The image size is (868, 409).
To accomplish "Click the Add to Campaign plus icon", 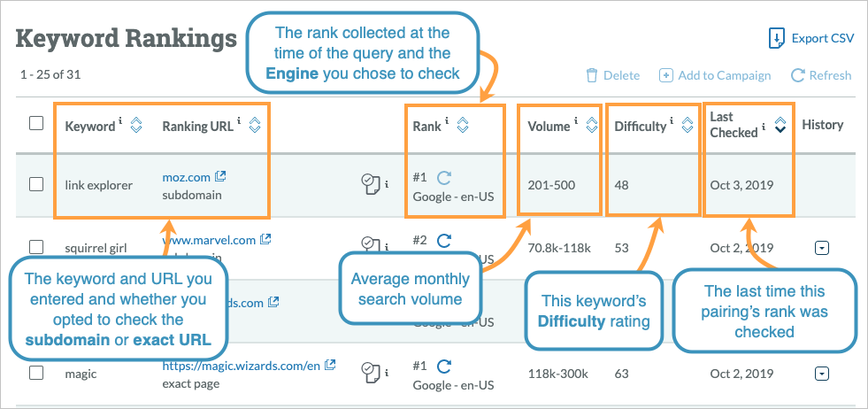I will click(x=666, y=76).
